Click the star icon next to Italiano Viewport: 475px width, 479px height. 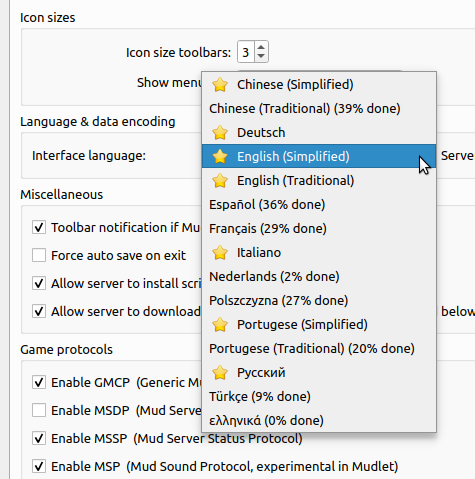(x=220, y=253)
